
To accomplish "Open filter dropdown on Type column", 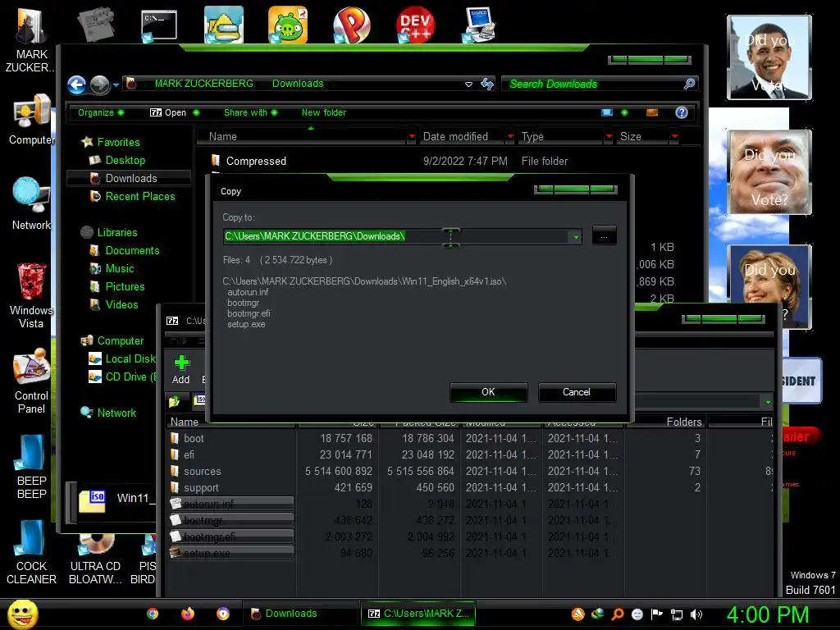I will pos(609,137).
